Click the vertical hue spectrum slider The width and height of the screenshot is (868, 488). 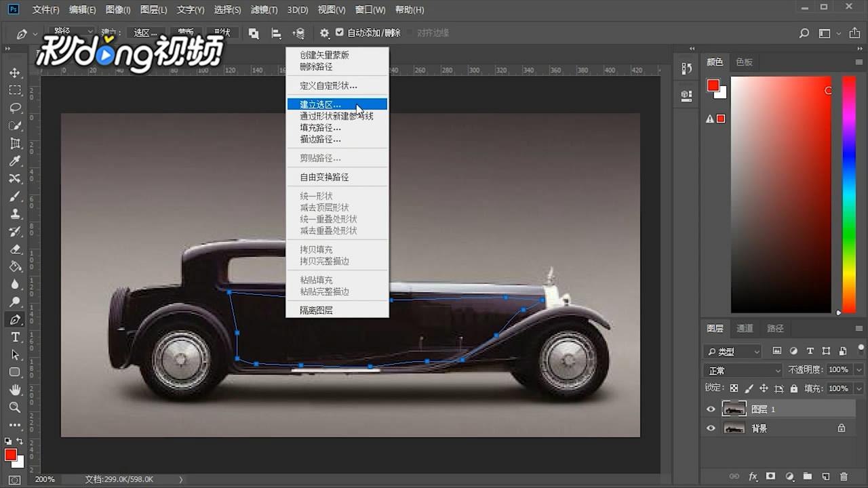coord(849,195)
